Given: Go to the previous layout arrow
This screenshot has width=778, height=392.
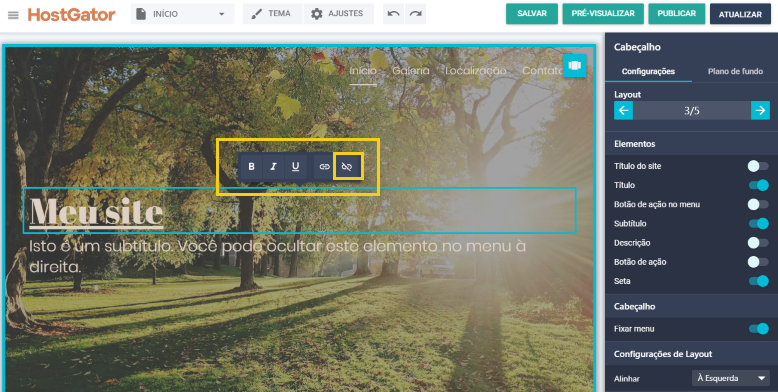Looking at the screenshot, I should 624,110.
